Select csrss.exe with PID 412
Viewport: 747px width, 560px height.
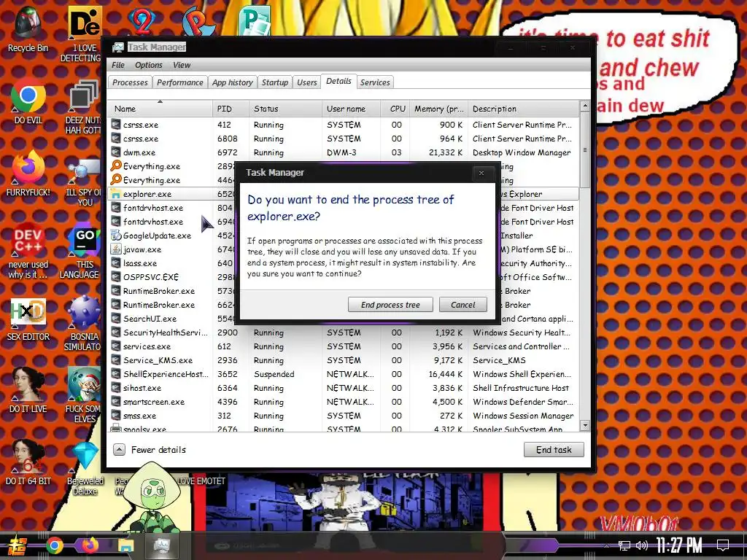343,125
